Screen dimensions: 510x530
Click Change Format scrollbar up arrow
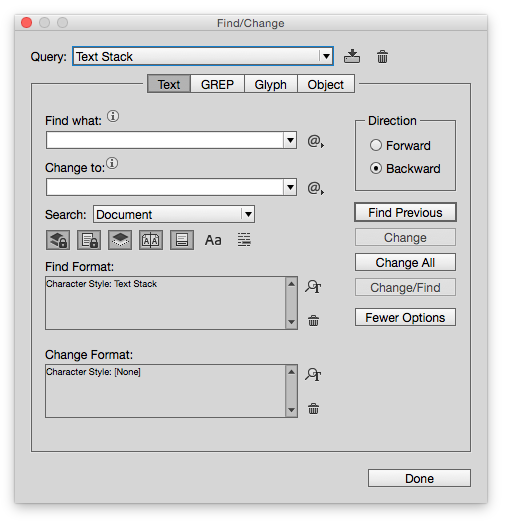291,371
